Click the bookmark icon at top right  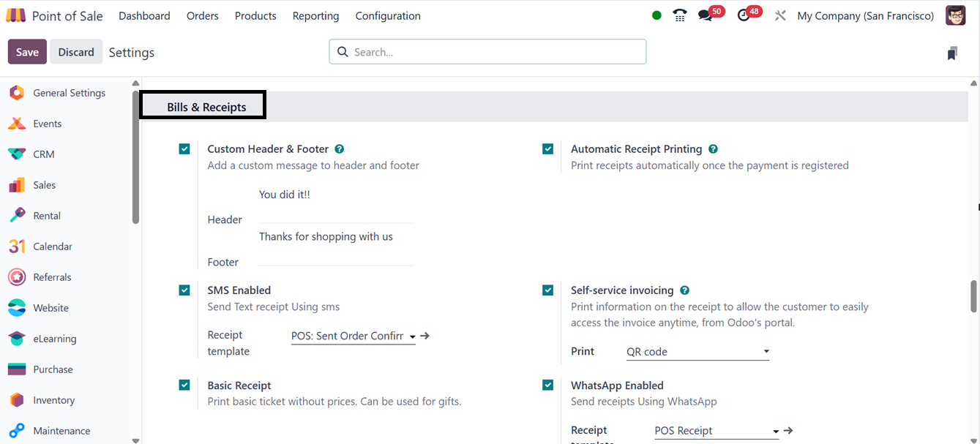click(x=952, y=53)
